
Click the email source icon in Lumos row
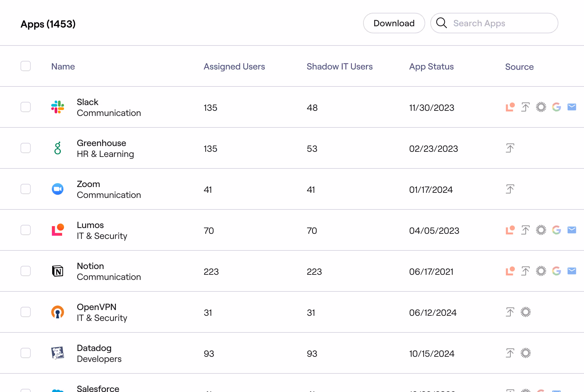coord(572,230)
